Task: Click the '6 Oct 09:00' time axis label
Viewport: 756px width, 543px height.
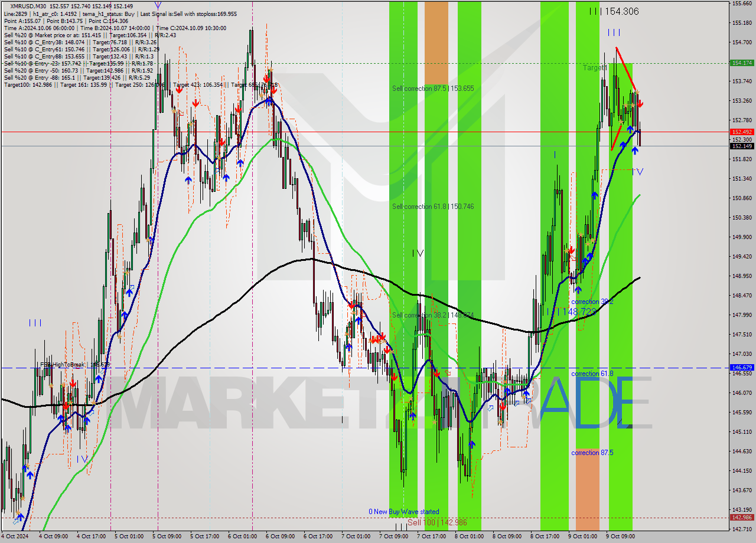Action: (281, 537)
